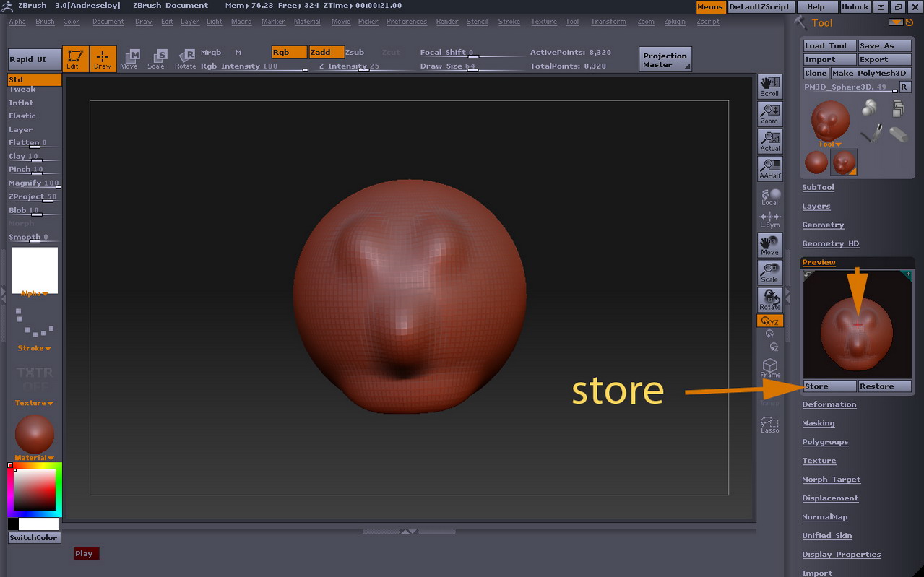Open the Texture menu in the menu bar
The height and width of the screenshot is (577, 924).
[x=543, y=22]
